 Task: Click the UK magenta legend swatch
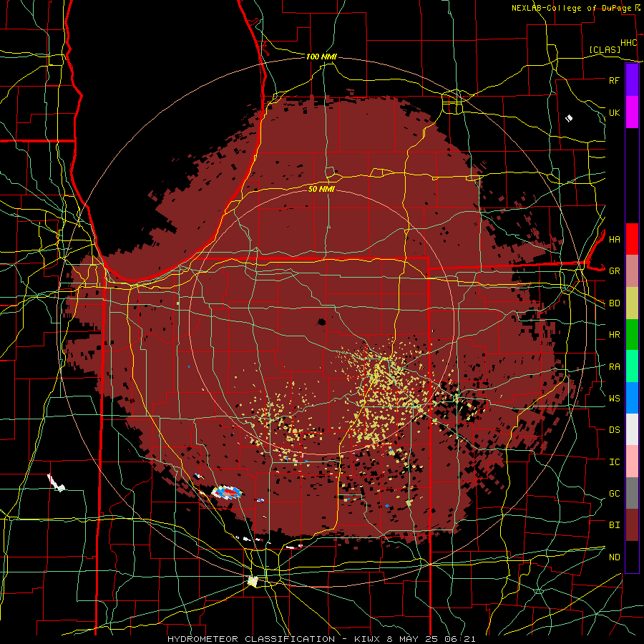pos(632,112)
